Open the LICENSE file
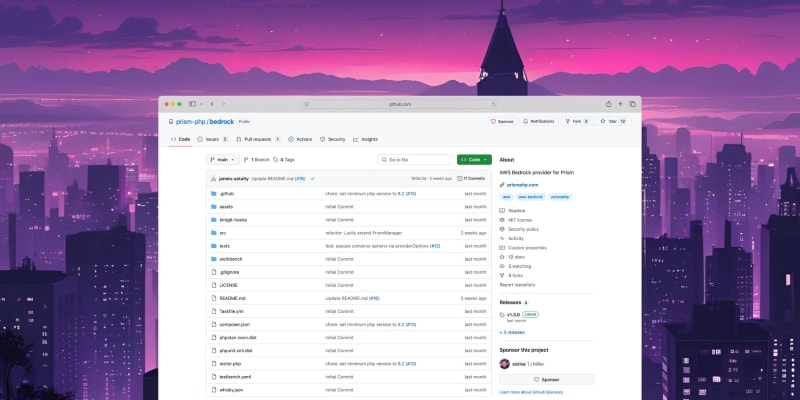This screenshot has width=800, height=400. 228,285
